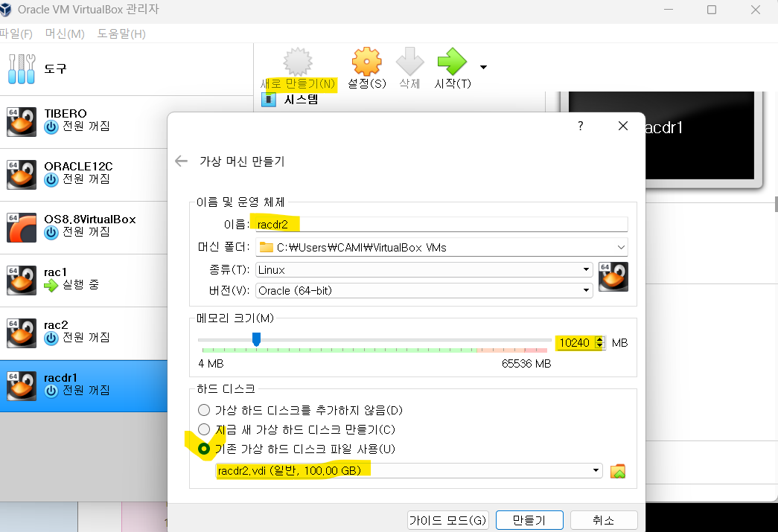Click rac1 running green arrow status icon

coord(51,286)
